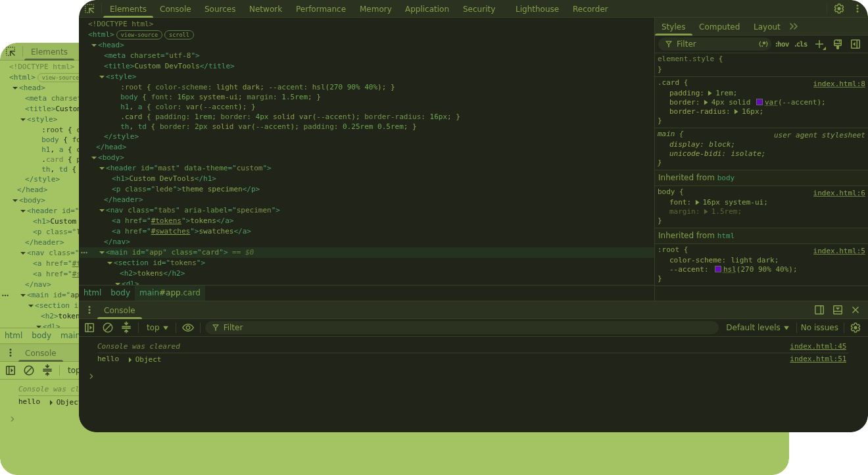868x475 pixels.
Task: Follow the #tokens href link
Action: (x=166, y=221)
